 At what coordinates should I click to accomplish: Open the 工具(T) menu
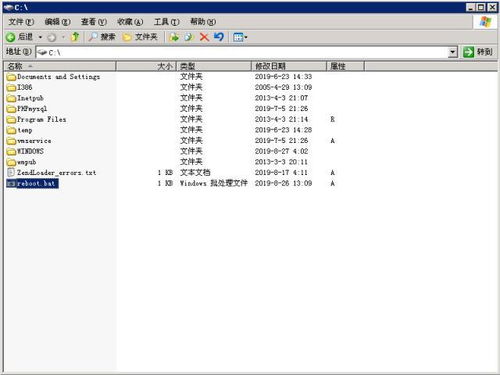166,22
